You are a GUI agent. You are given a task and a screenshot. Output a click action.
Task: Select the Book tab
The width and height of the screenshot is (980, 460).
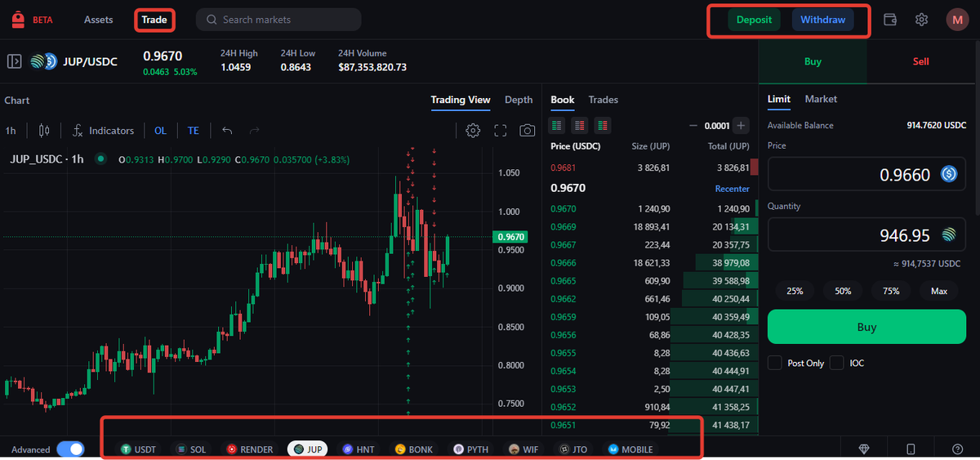coord(563,100)
